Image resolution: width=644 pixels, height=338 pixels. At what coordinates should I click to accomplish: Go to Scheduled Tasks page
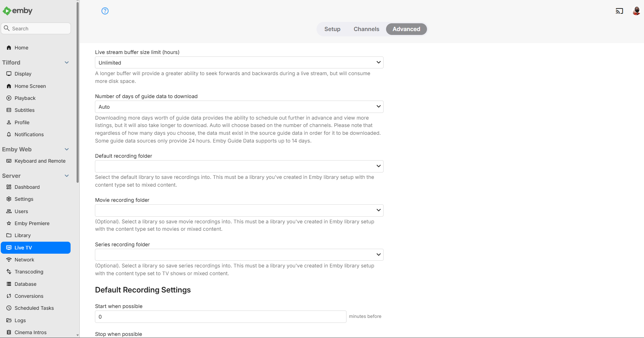pos(34,308)
